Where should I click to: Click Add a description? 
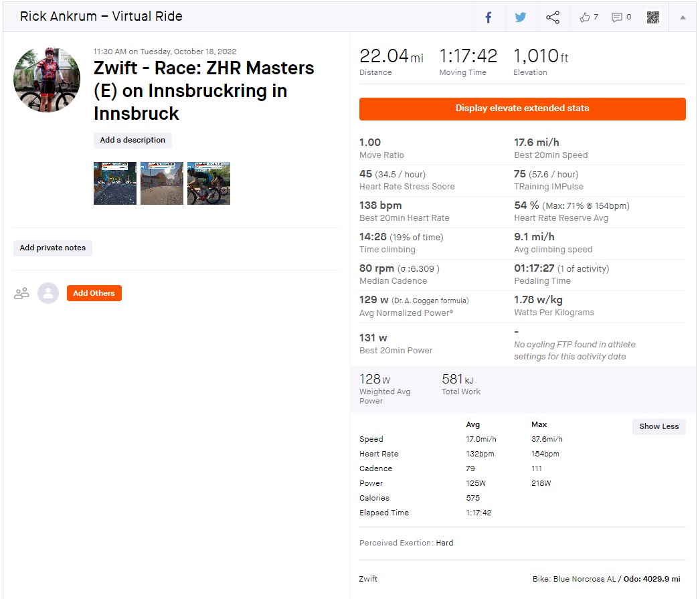point(133,140)
